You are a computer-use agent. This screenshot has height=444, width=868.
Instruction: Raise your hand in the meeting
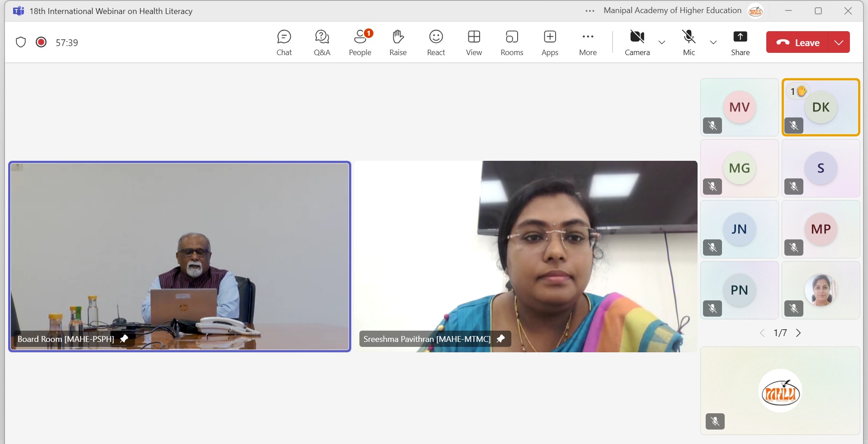tap(398, 43)
